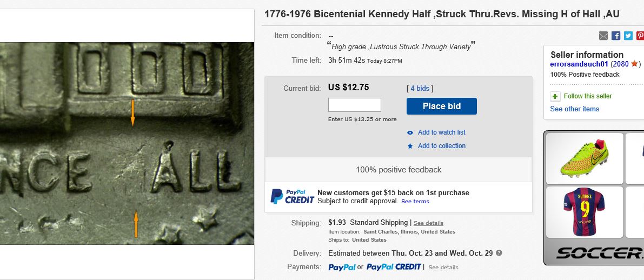Viewport: 644px width, 280px height.
Task: Click the email share icon
Action: [603, 36]
